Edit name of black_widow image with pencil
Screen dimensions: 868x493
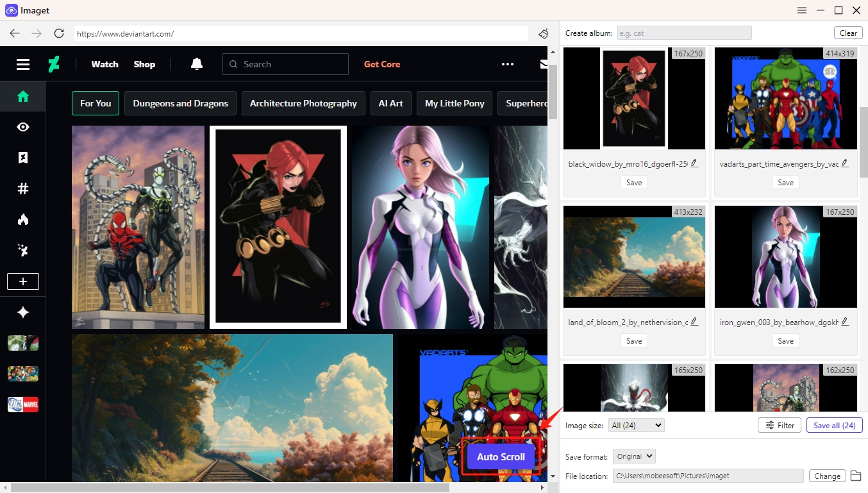[694, 163]
